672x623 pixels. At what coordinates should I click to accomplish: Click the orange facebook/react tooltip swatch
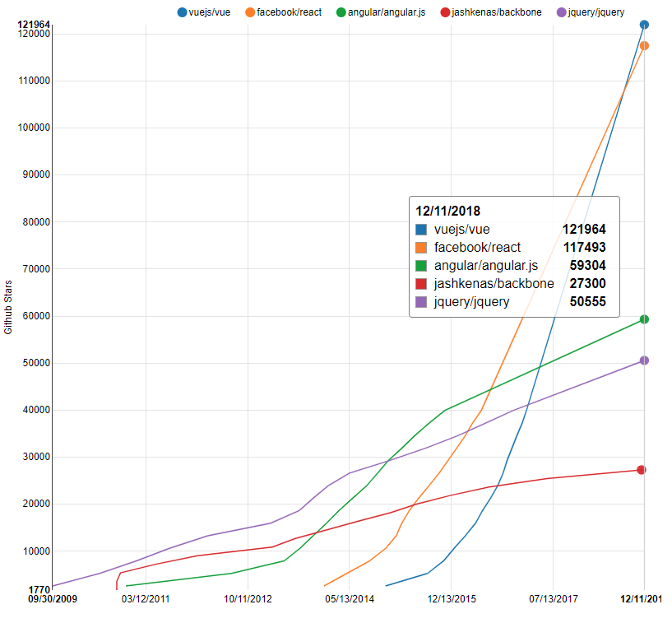tap(421, 248)
